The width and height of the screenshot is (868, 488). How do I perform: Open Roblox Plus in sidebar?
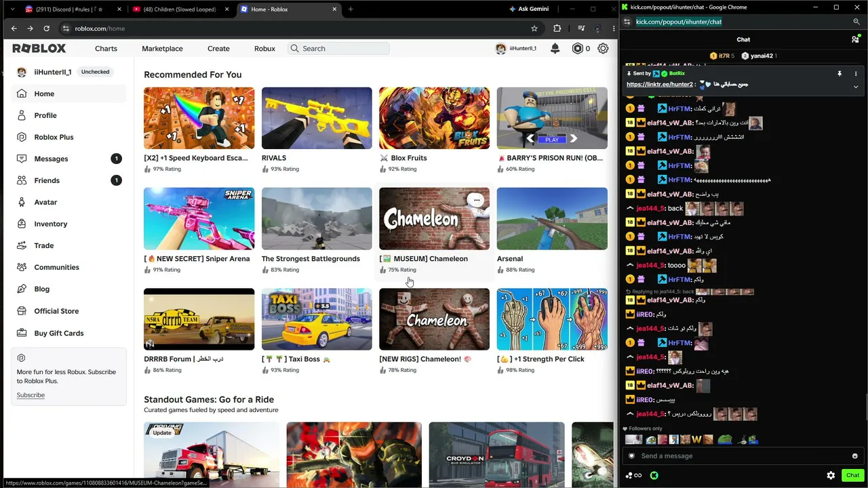pos(68,137)
